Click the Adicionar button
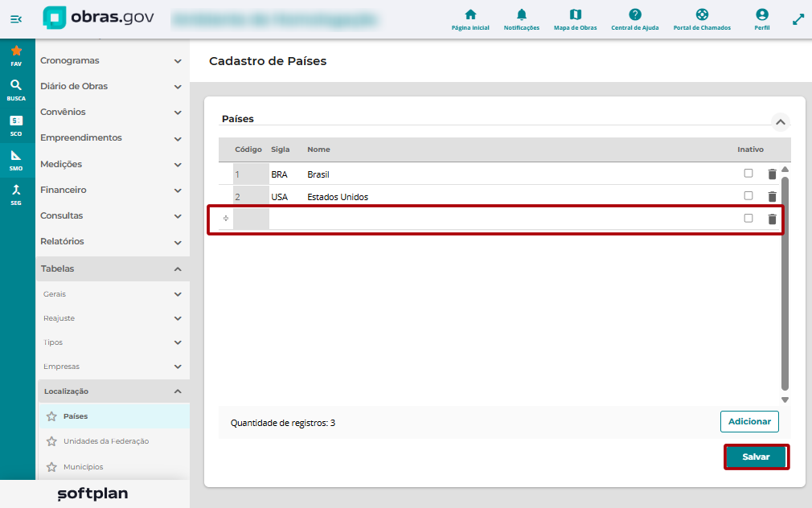 tap(749, 421)
